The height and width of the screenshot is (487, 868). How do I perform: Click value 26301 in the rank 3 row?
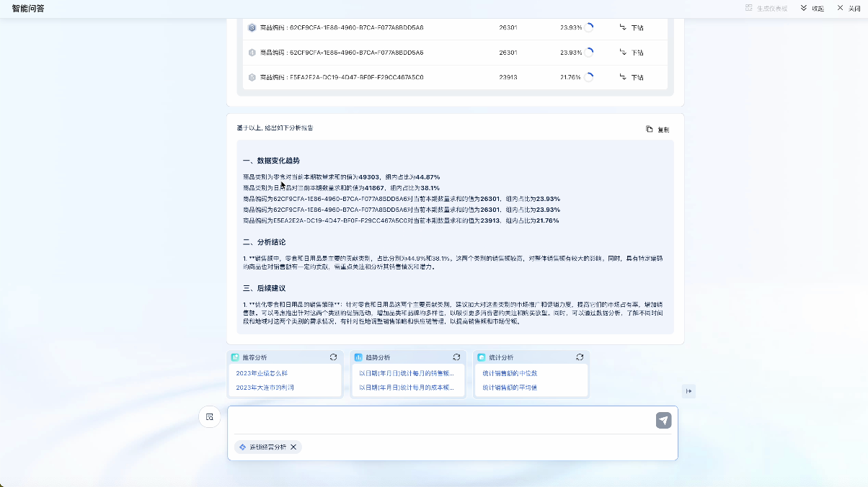(508, 27)
